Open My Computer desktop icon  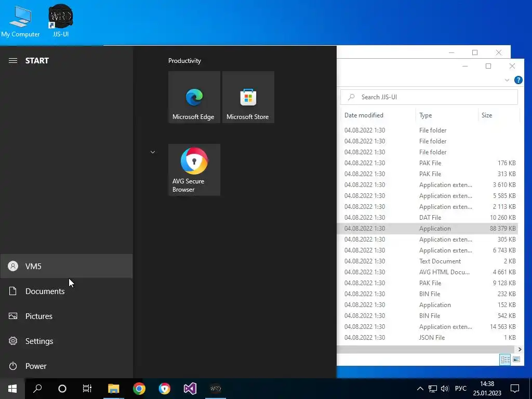[20, 21]
